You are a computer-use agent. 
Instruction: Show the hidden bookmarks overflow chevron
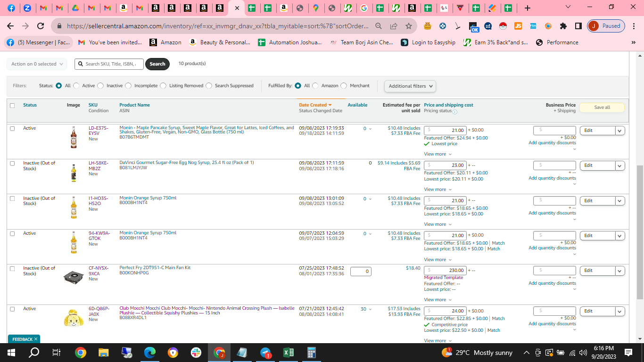[x=633, y=42]
